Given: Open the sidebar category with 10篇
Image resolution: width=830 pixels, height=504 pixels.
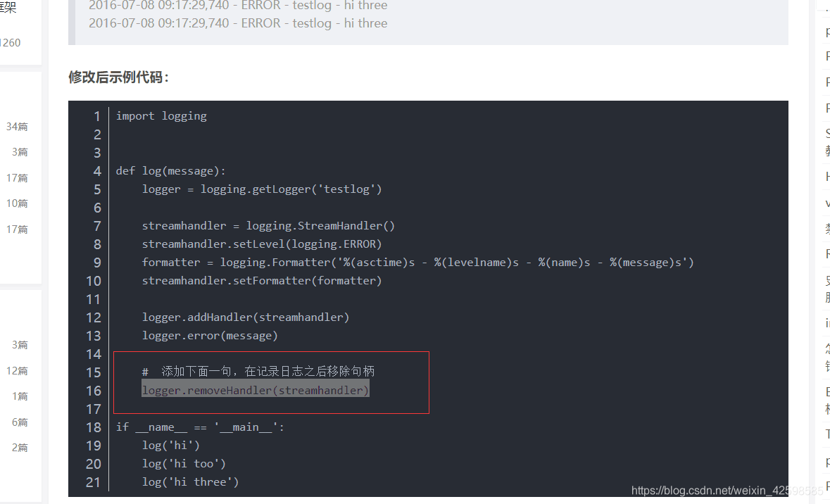Looking at the screenshot, I should point(17,203).
